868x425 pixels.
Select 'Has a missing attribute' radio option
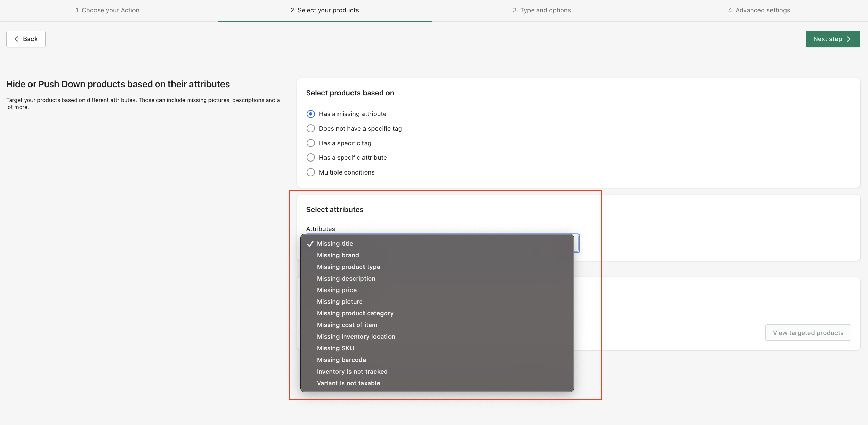coord(311,114)
